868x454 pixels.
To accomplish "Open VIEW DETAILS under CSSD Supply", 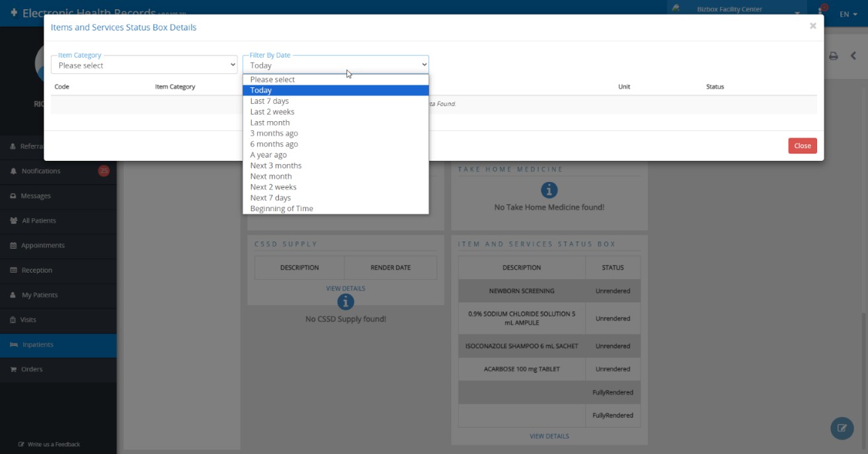I will tap(346, 288).
